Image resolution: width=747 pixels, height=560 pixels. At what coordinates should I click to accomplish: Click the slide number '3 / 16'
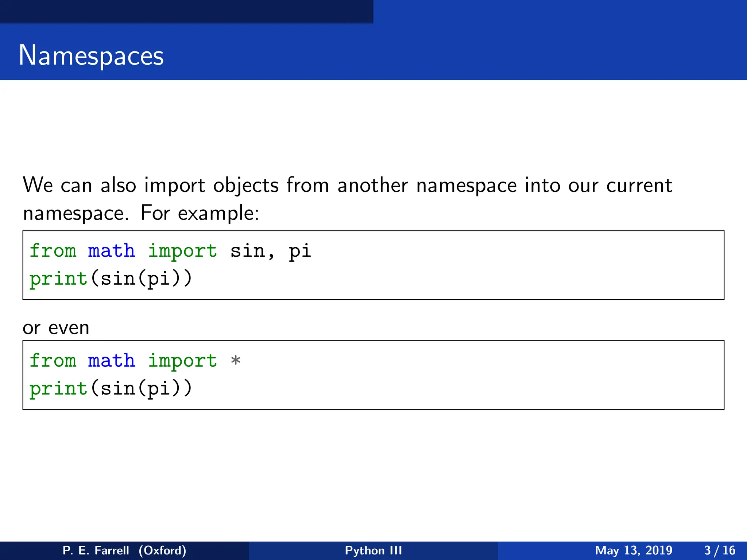(720, 550)
